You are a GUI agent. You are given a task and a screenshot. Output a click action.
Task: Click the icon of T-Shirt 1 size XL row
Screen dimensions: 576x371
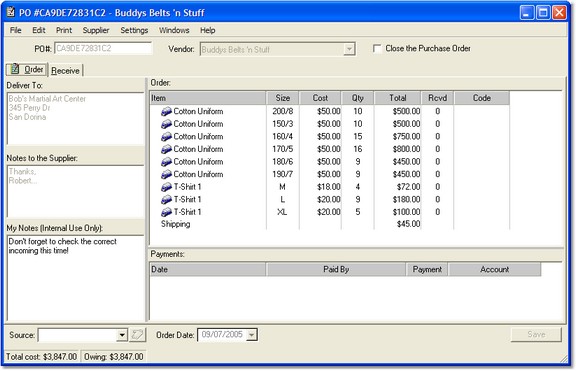tap(166, 212)
